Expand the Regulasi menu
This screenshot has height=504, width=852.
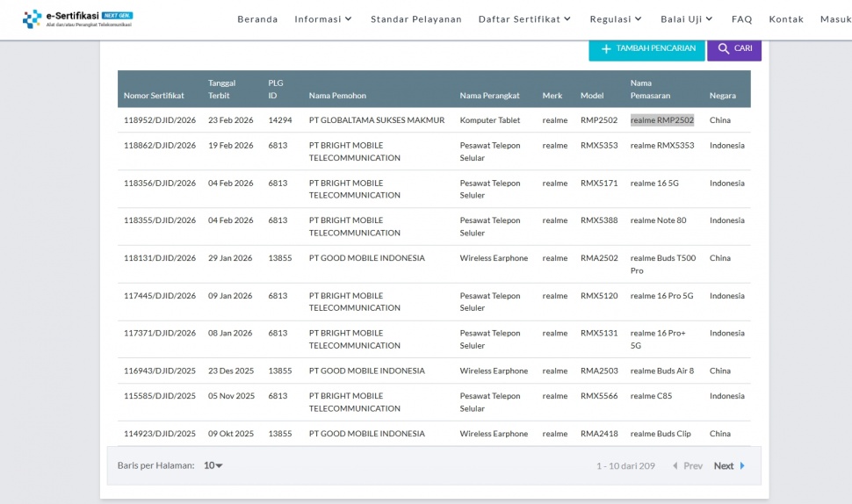[x=616, y=19]
